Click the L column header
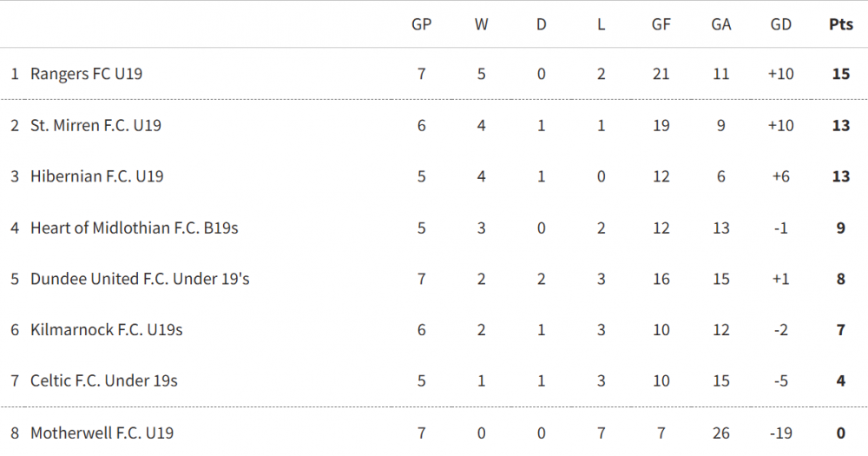868x456 pixels. pyautogui.click(x=601, y=24)
